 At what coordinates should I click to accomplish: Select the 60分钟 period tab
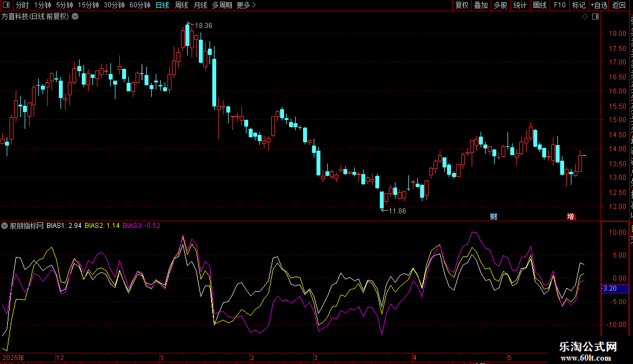140,5
